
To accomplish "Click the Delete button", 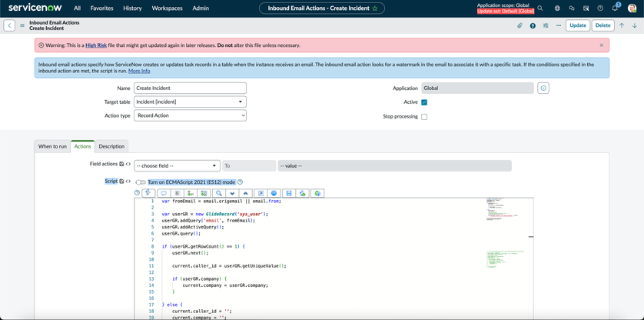I will [603, 25].
